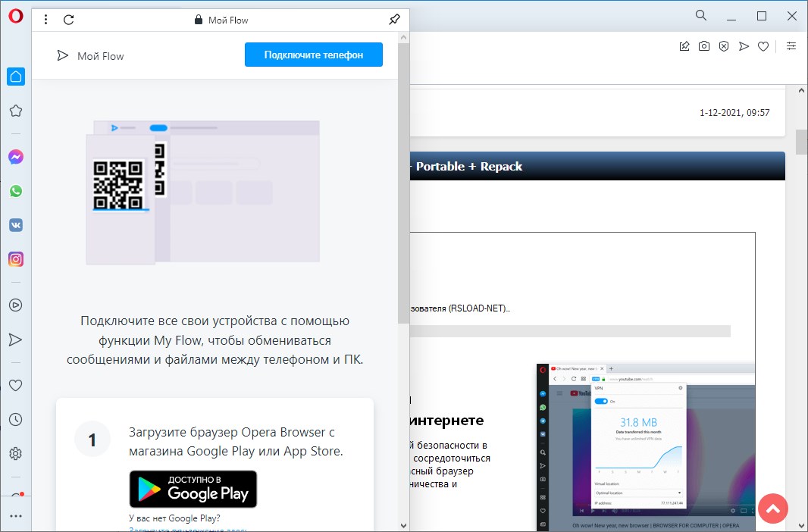
Task: Click the step number 1 circle
Action: [x=92, y=440]
